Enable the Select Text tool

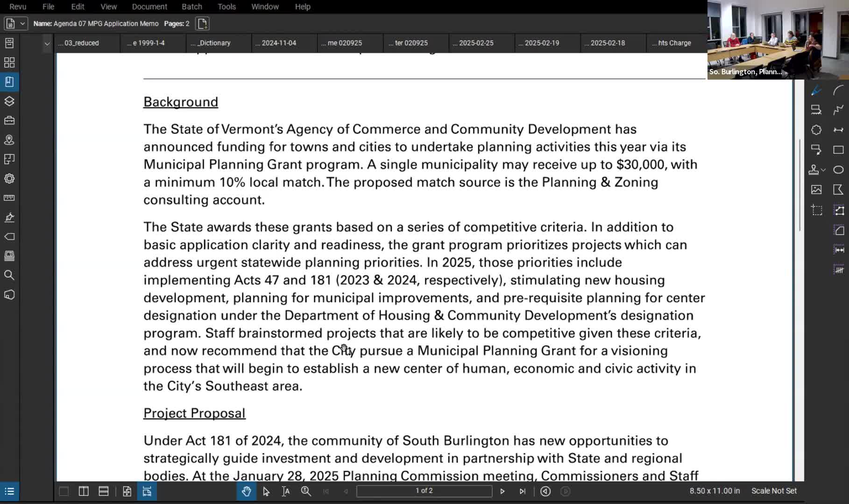coord(286,491)
